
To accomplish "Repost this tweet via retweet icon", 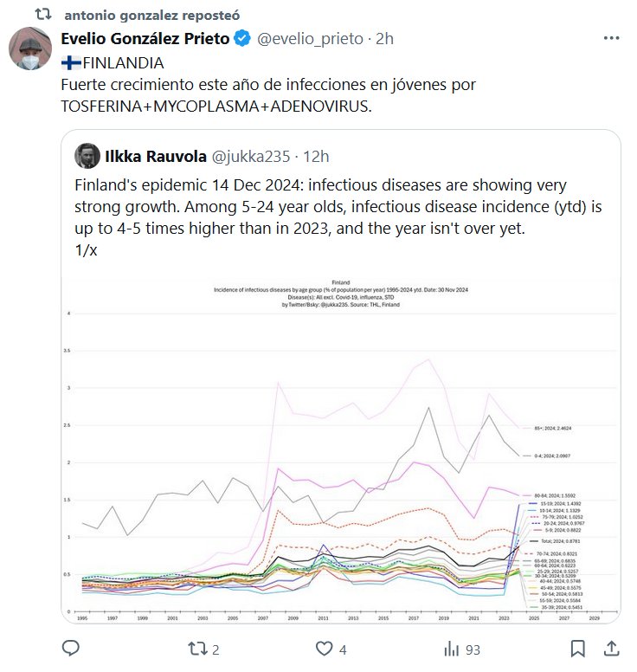I will point(198,649).
